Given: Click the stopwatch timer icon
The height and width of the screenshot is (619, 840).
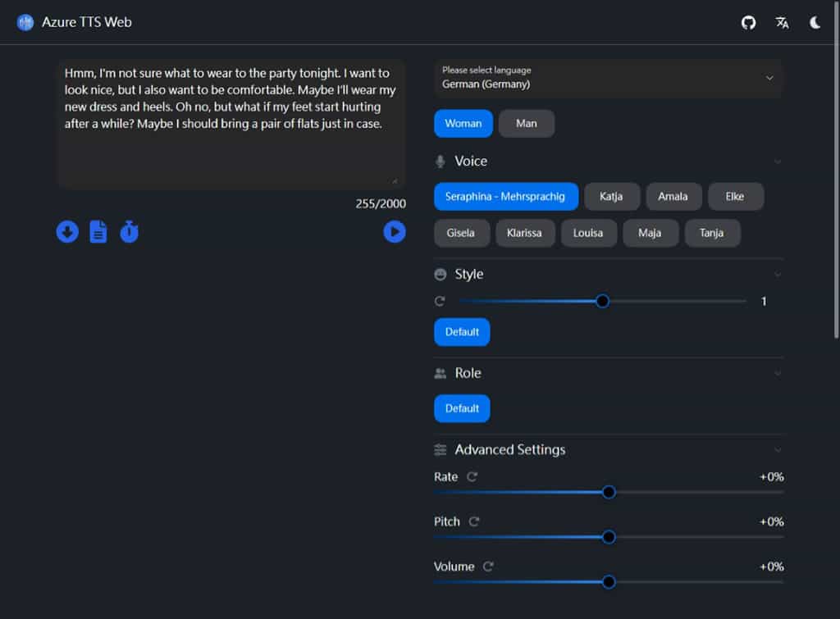Looking at the screenshot, I should coord(129,232).
